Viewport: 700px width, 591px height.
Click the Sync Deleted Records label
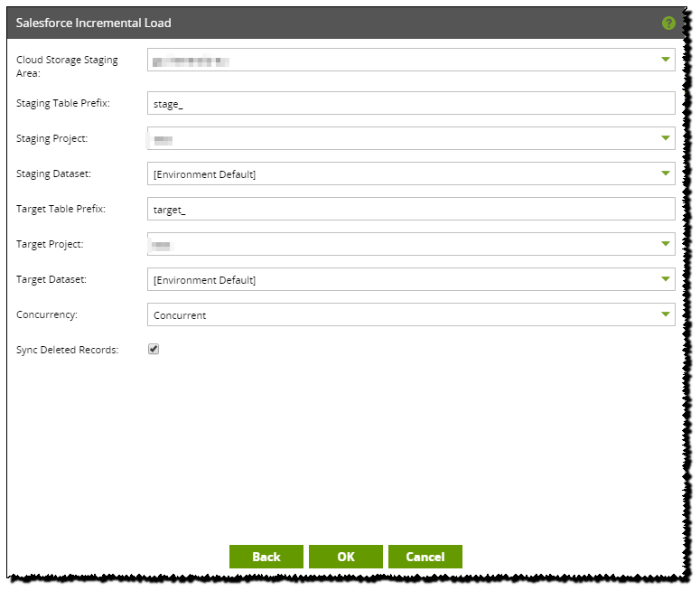pos(68,350)
